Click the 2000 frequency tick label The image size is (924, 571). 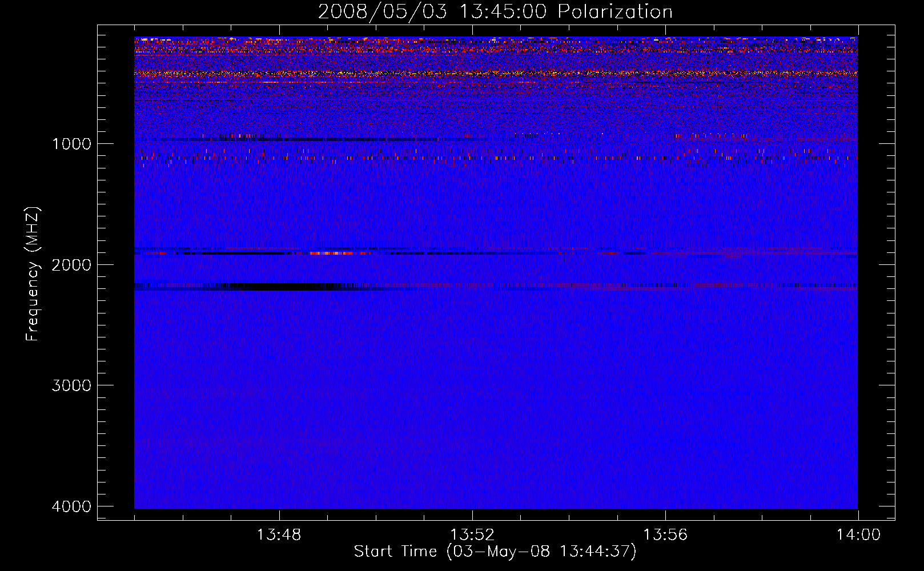tap(71, 264)
